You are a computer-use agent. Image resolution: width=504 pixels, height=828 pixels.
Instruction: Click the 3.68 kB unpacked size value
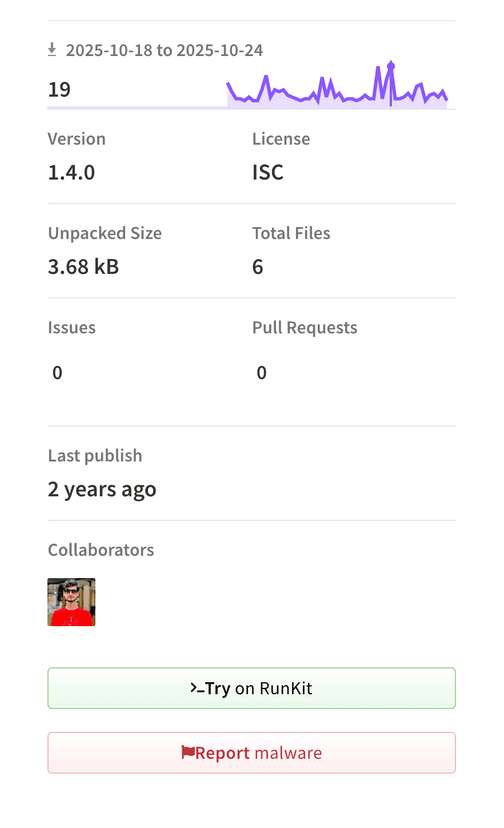coord(83,266)
